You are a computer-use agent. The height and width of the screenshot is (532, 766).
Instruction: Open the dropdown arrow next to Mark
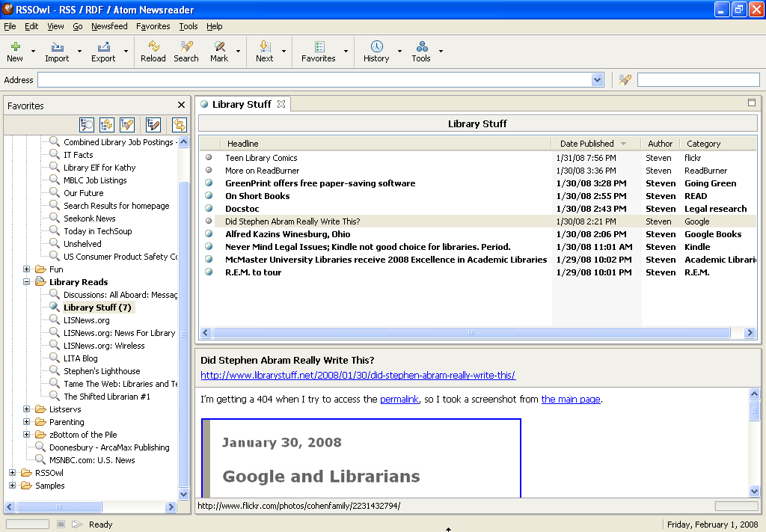[239, 52]
